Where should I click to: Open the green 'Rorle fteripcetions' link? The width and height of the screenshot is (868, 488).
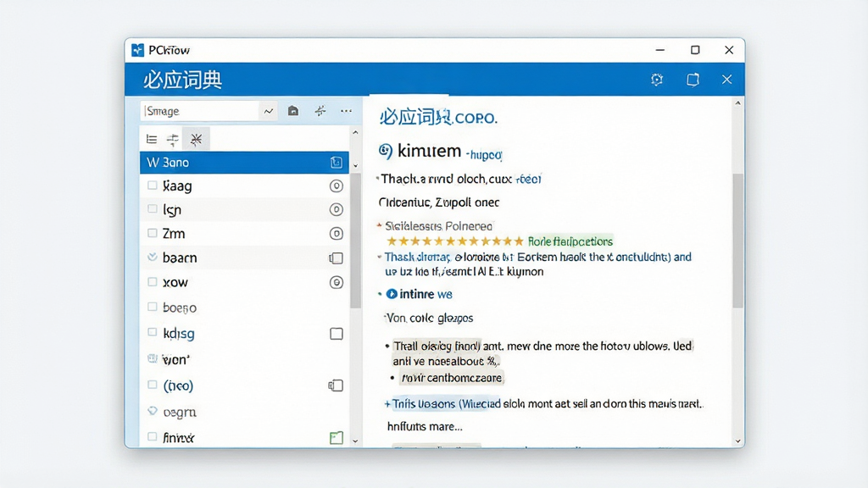[x=570, y=241]
